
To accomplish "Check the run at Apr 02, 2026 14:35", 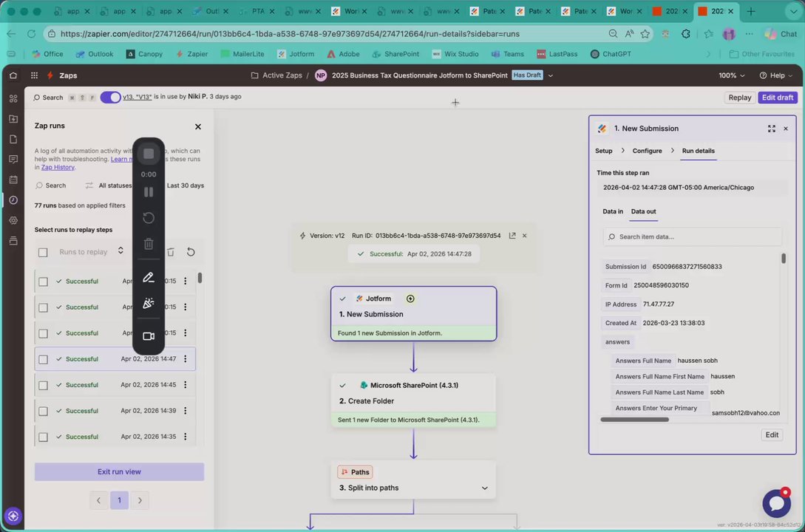I will pyautogui.click(x=43, y=437).
